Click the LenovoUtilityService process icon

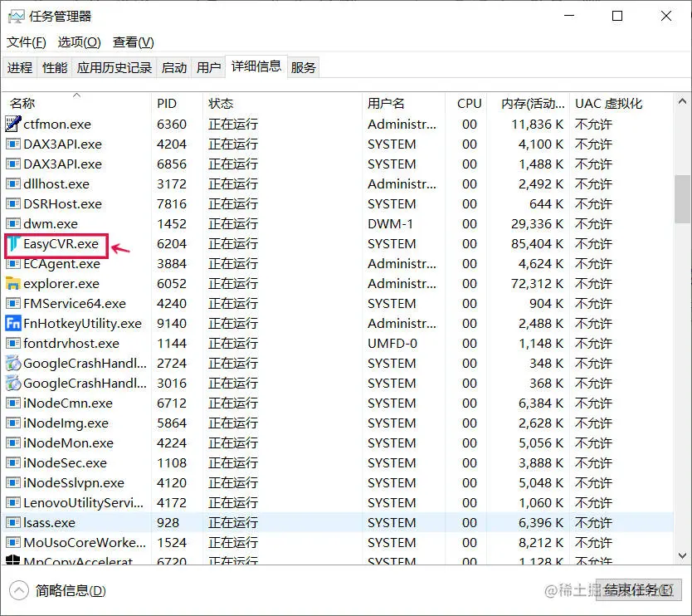[x=12, y=502]
